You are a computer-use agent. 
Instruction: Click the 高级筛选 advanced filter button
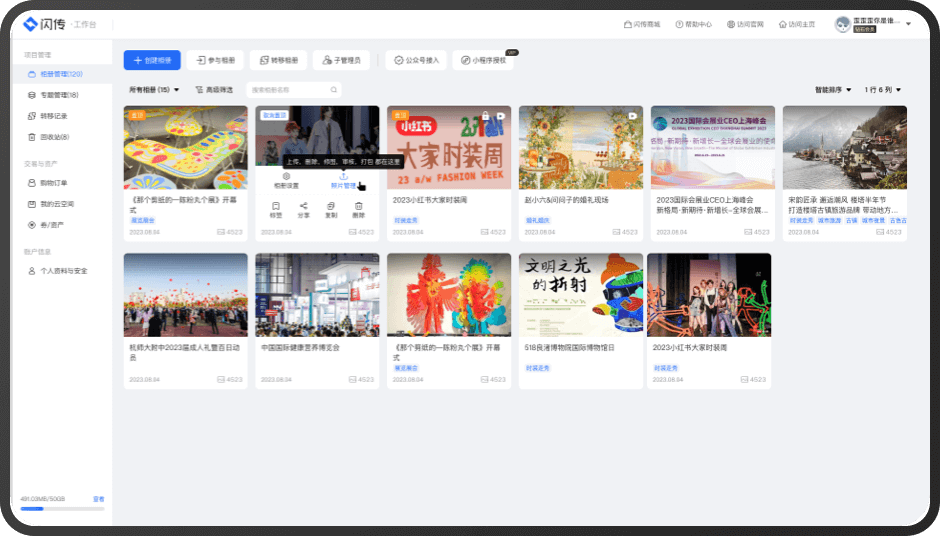(213, 90)
